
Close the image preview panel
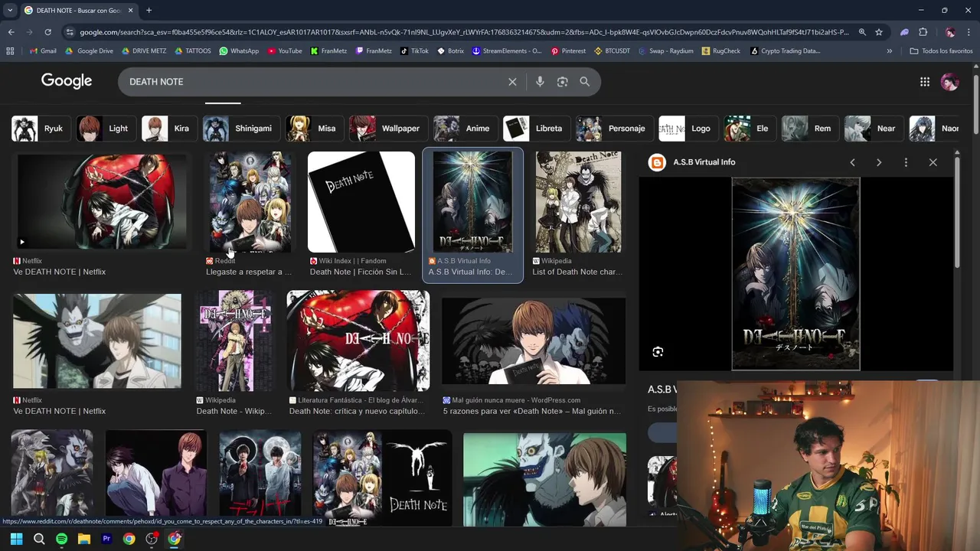click(x=933, y=162)
